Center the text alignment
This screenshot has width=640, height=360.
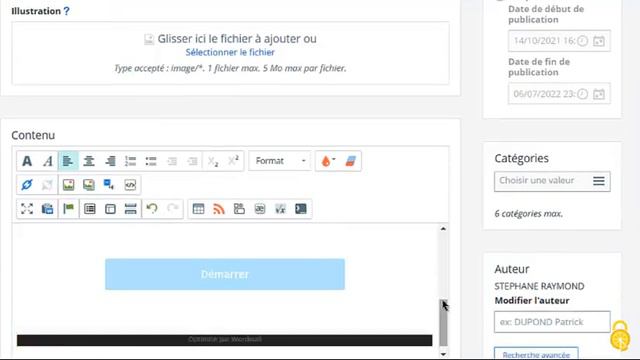click(x=89, y=161)
